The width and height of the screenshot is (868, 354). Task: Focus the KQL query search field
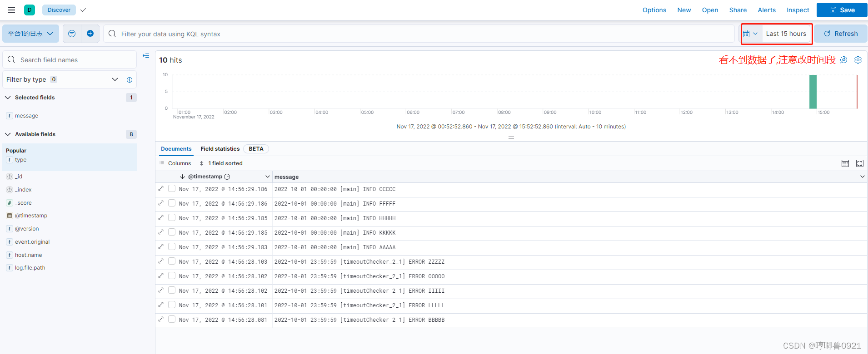(419, 34)
